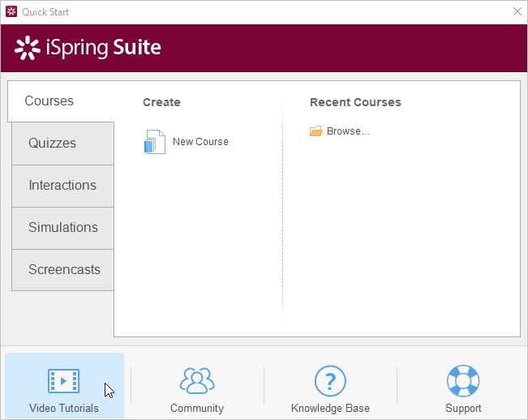528x420 pixels.
Task: Switch to the Quizzes tab
Action: pyautogui.click(x=53, y=144)
